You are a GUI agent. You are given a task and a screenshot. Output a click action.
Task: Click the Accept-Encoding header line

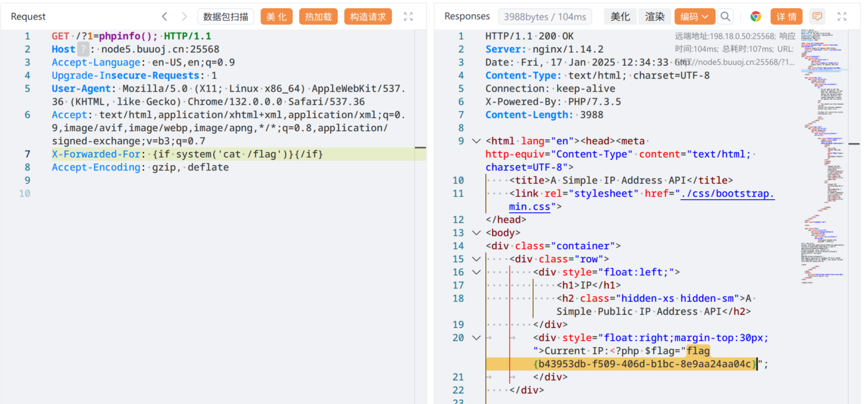(x=140, y=167)
